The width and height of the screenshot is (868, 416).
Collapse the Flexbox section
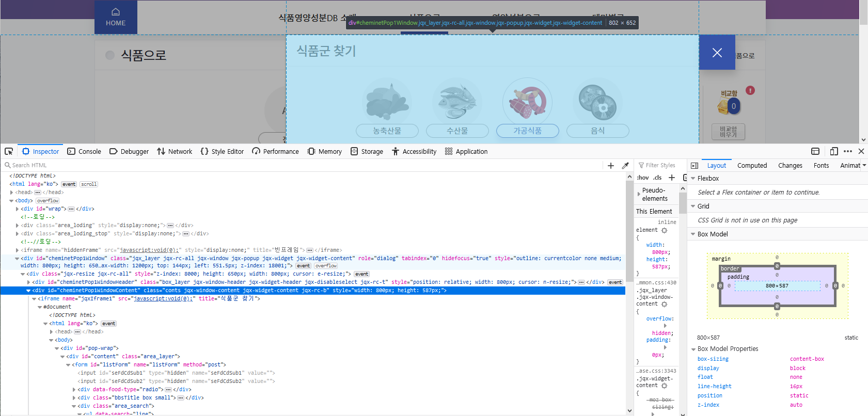pyautogui.click(x=693, y=179)
